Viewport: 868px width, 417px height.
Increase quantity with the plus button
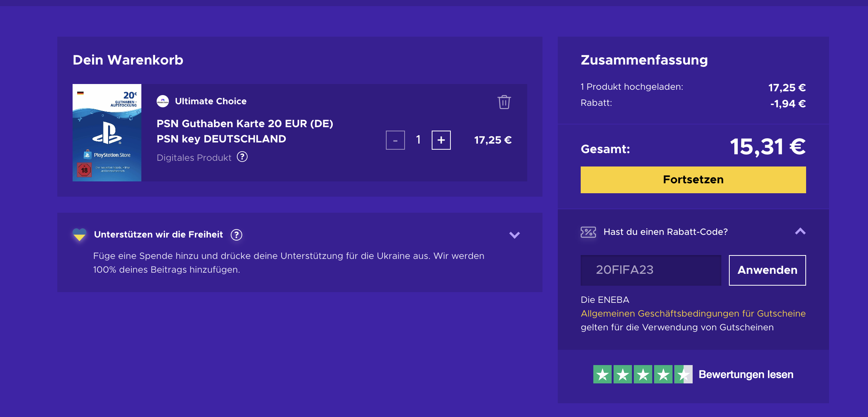(441, 140)
